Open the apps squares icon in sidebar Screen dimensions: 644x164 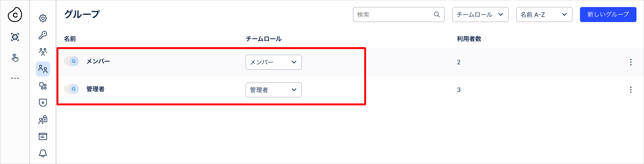[43, 86]
